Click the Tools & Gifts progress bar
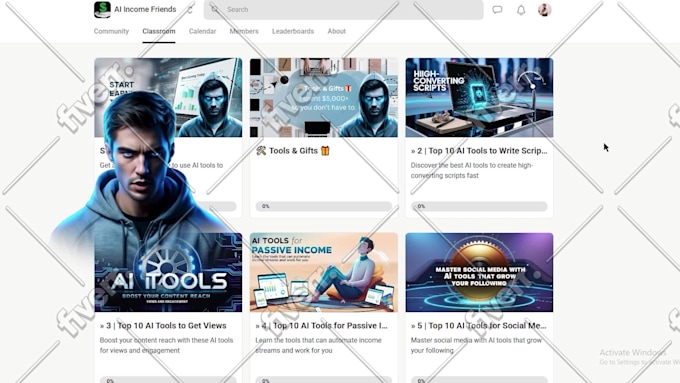Image resolution: width=680 pixels, height=383 pixels. [324, 206]
